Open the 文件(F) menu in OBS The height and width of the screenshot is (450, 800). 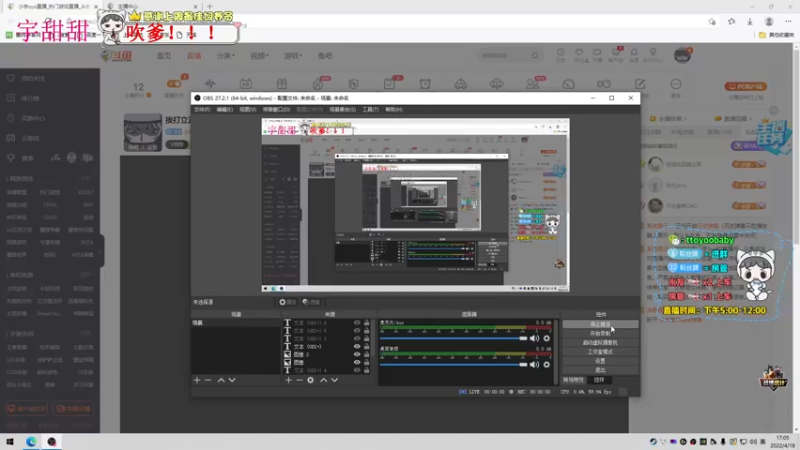point(202,110)
